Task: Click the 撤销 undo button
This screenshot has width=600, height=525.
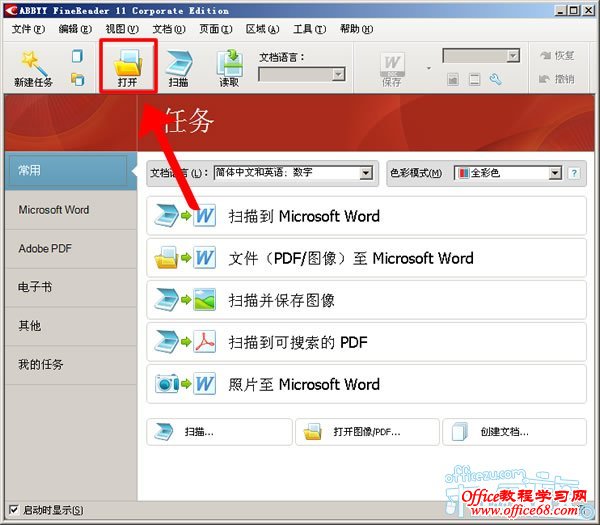Action: [557, 79]
